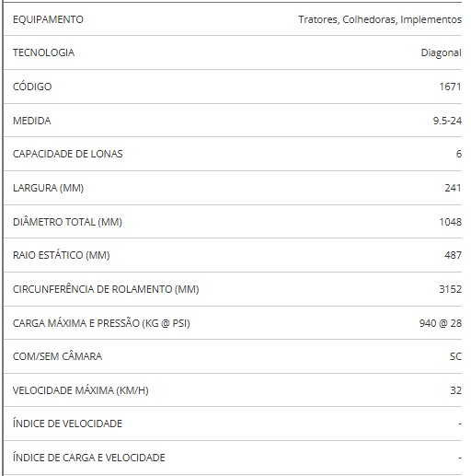This screenshot has height=476, width=471.
Task: Click the TECNOLOGIA label
Action: (x=43, y=52)
